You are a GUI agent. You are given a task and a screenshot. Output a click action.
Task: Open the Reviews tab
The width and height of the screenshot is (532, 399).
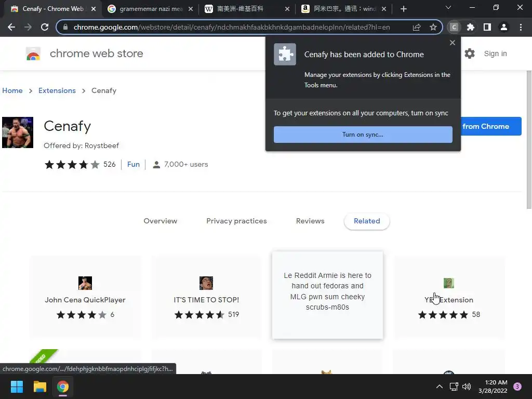pyautogui.click(x=310, y=221)
